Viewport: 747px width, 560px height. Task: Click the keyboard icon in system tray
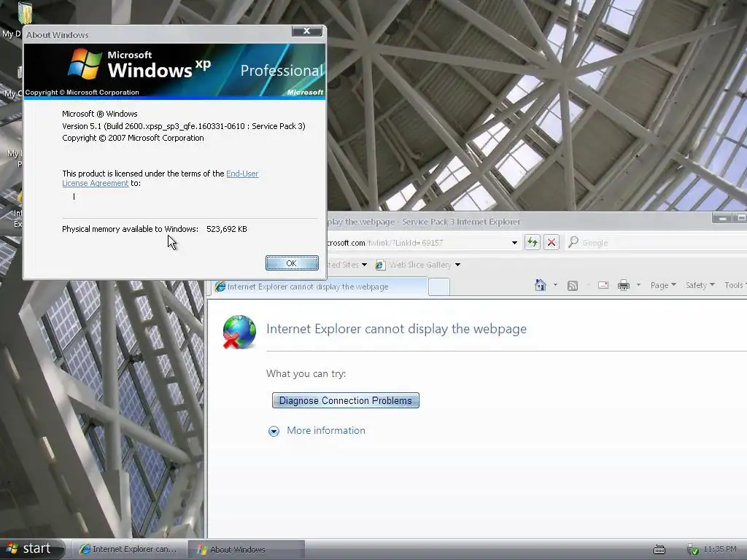[659, 550]
